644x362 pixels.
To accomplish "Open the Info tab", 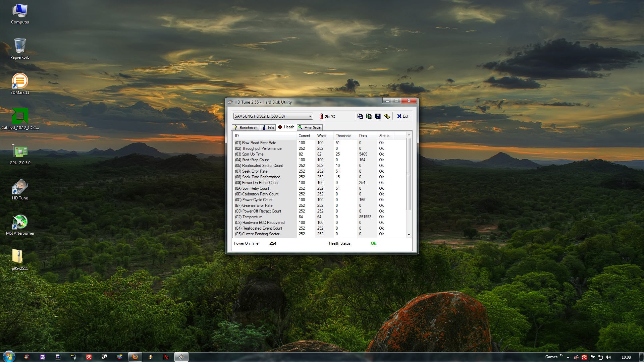I will pyautogui.click(x=268, y=128).
